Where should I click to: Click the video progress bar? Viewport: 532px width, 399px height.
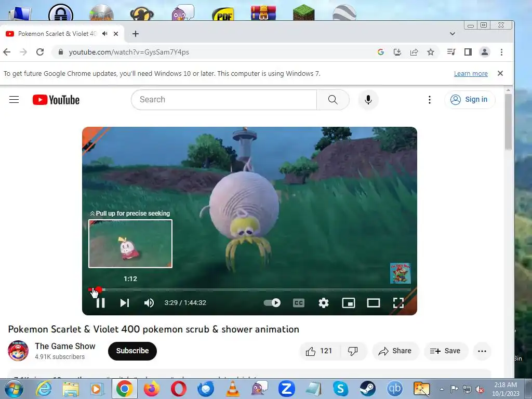249,290
